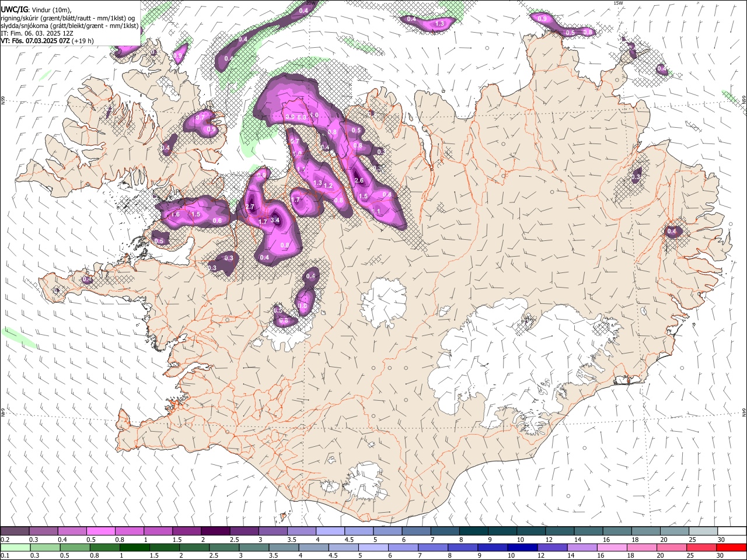Pick the upper legend swatch between 2 and 2.5
Screen dimensions: 747x560
[215, 531]
